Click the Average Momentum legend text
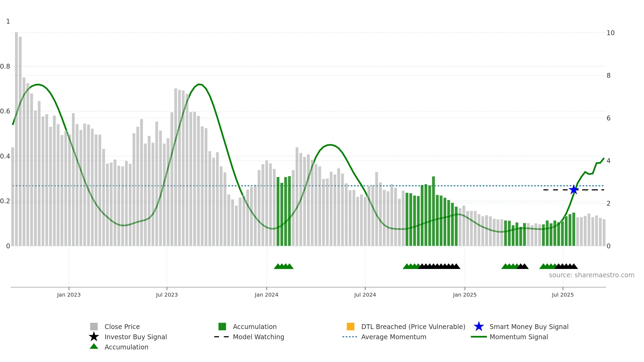 [394, 337]
